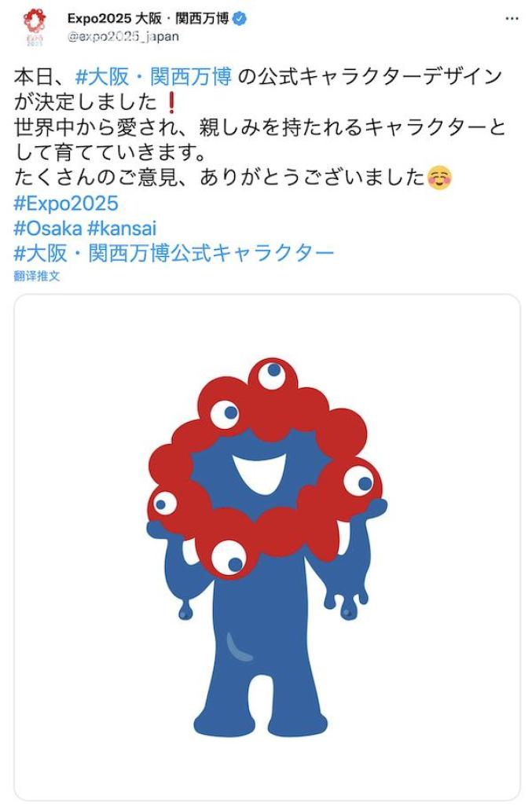Click the smiling blush emoji
The image size is (532, 810).
(x=439, y=178)
